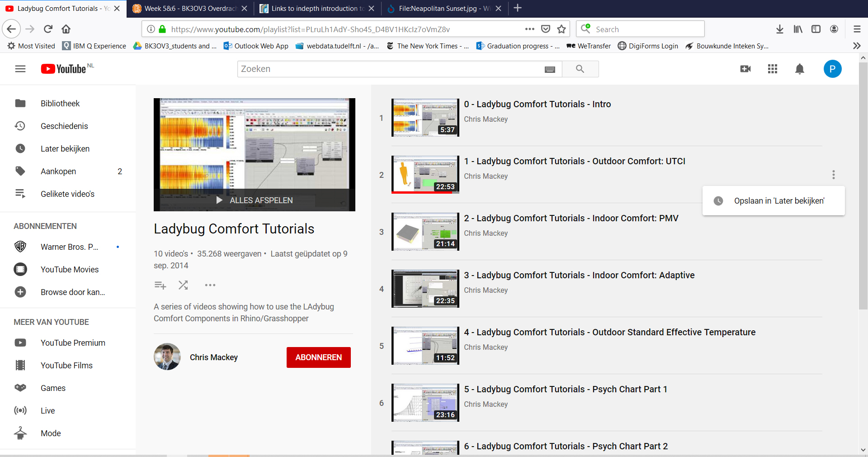This screenshot has height=457, width=868.
Task: Open Firefox library icon
Action: [x=798, y=29]
